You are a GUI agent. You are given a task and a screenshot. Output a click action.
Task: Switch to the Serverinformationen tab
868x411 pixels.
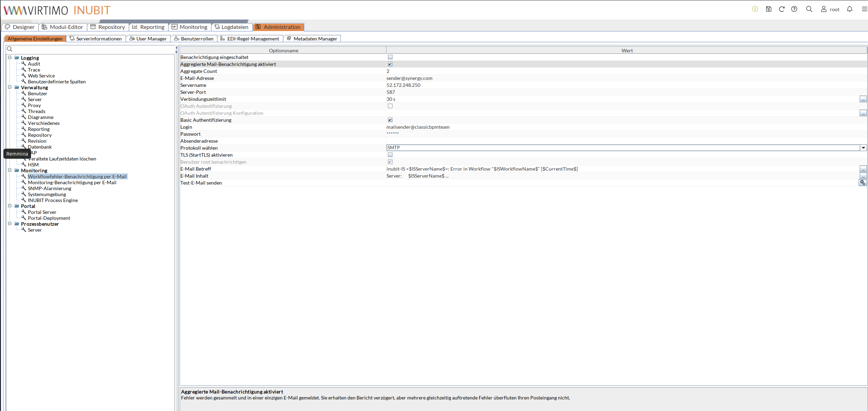[96, 38]
